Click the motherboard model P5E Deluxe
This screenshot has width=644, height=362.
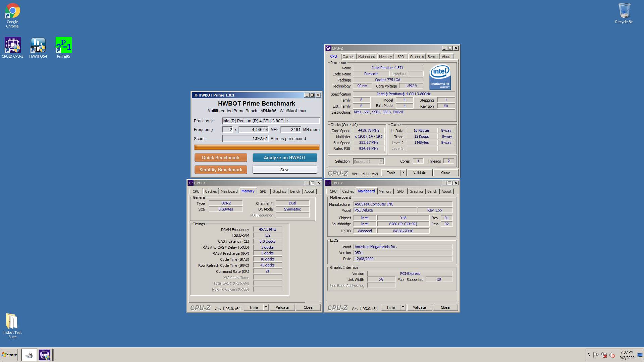tap(385, 210)
